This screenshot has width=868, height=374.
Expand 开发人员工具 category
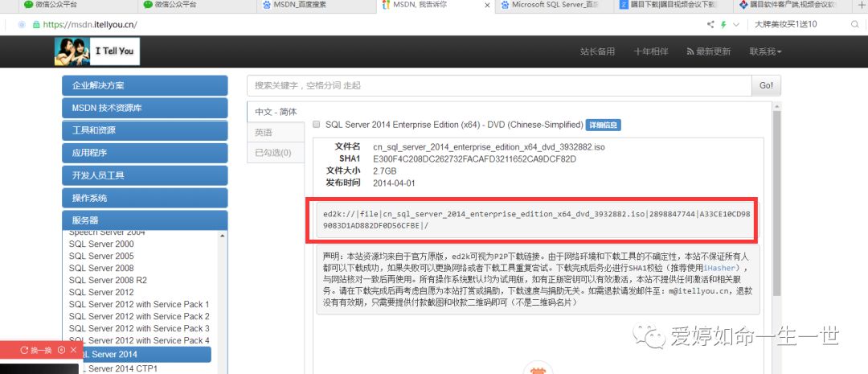click(145, 175)
